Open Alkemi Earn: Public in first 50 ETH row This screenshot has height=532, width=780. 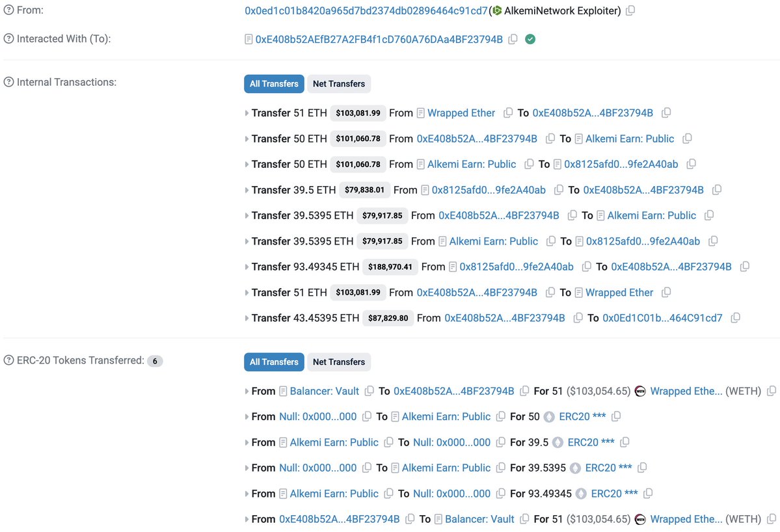[630, 139]
